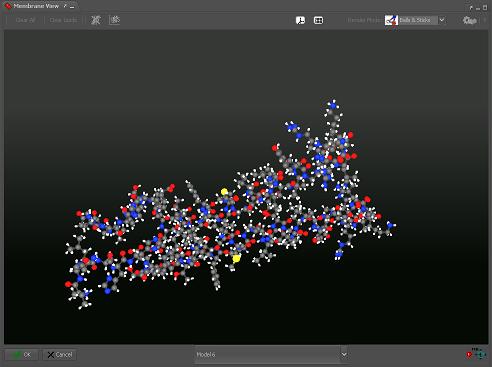
Task: Toggle the window pin icon at top right
Action: click(471, 7)
